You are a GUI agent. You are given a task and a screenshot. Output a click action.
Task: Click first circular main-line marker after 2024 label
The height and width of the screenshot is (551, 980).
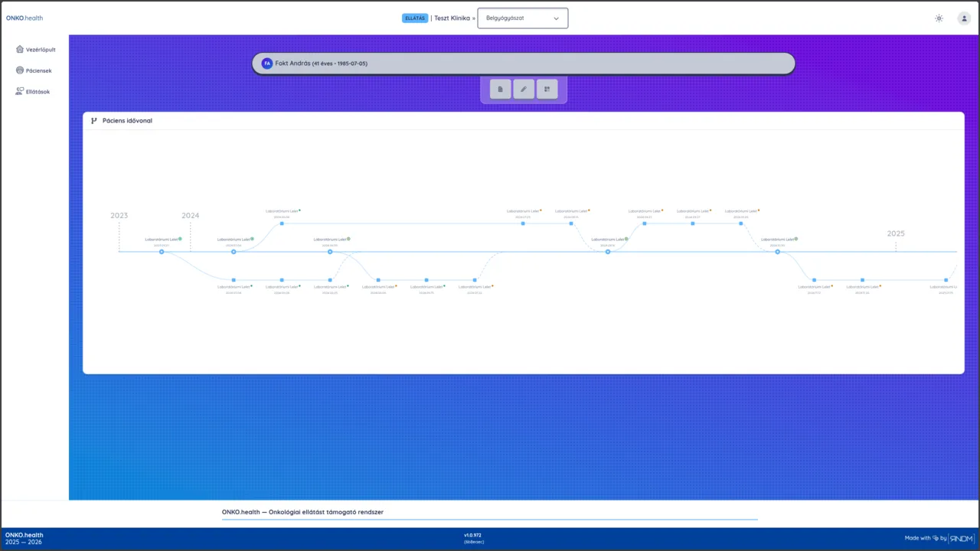click(x=234, y=252)
